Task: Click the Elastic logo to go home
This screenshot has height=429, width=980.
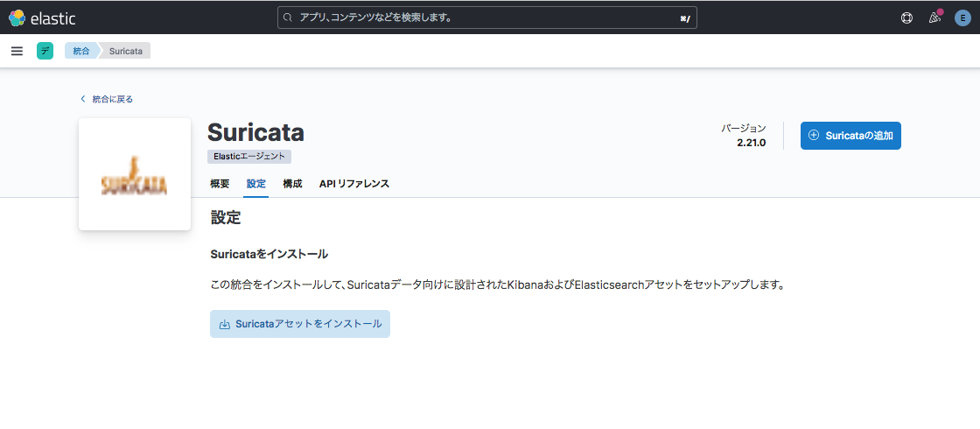Action: (x=42, y=18)
